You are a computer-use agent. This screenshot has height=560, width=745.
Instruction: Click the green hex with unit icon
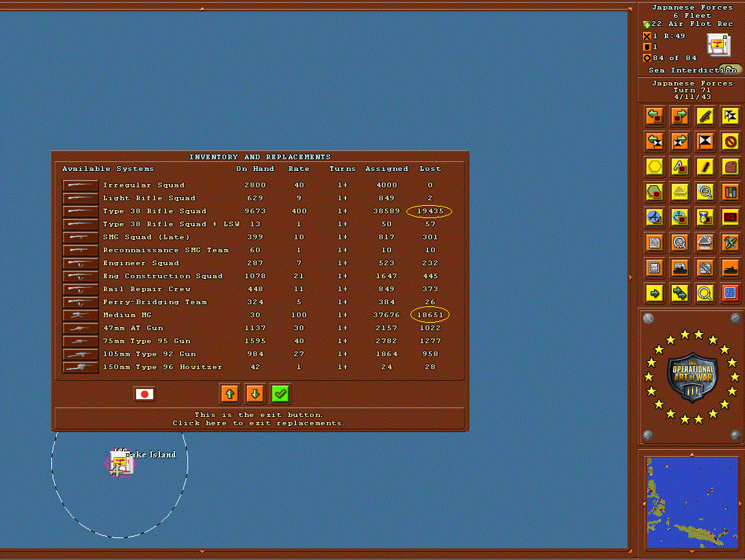pyautogui.click(x=655, y=192)
